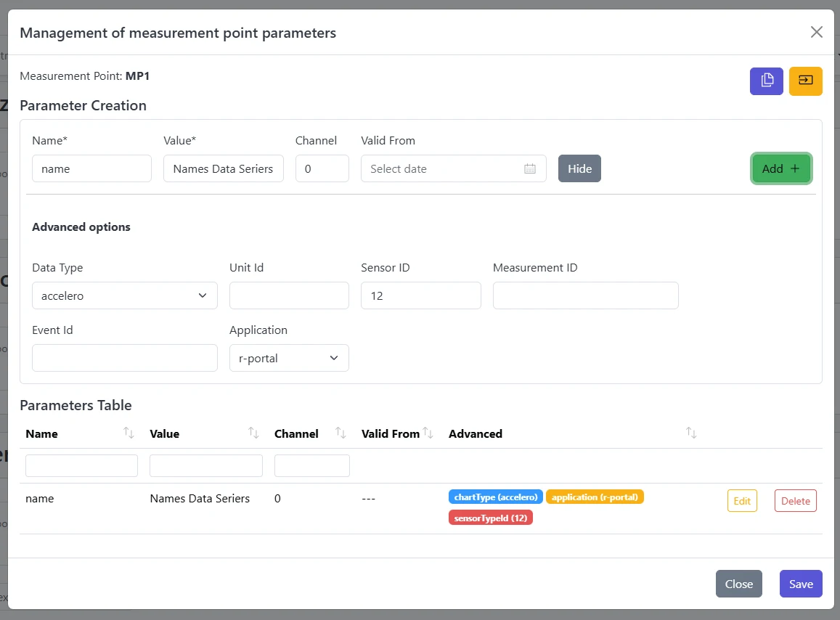840x620 pixels.
Task: Hide the Advanced options section
Action: point(579,168)
